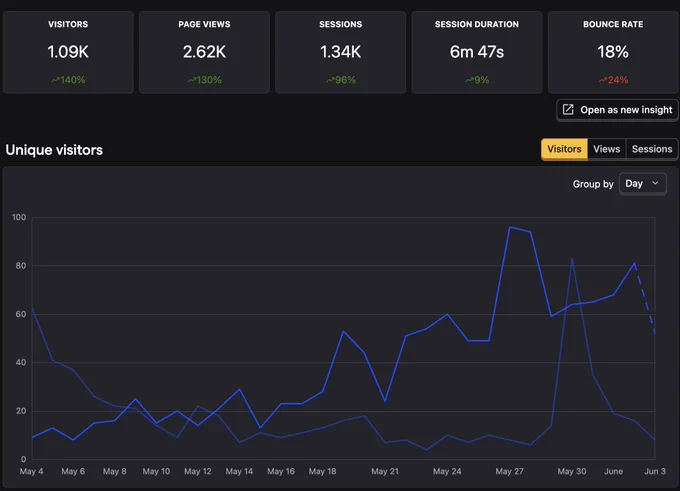
Task: Click the 9% trend arrow under Session Duration
Action: tap(469, 80)
